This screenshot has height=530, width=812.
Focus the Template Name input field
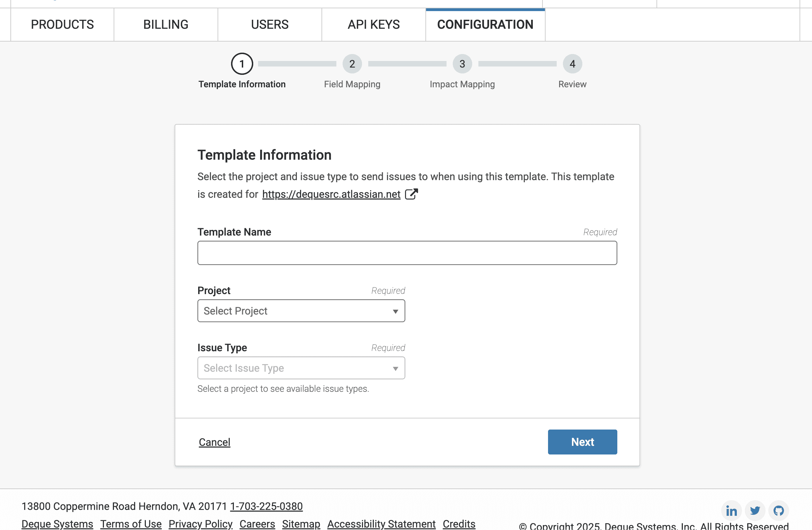click(407, 253)
